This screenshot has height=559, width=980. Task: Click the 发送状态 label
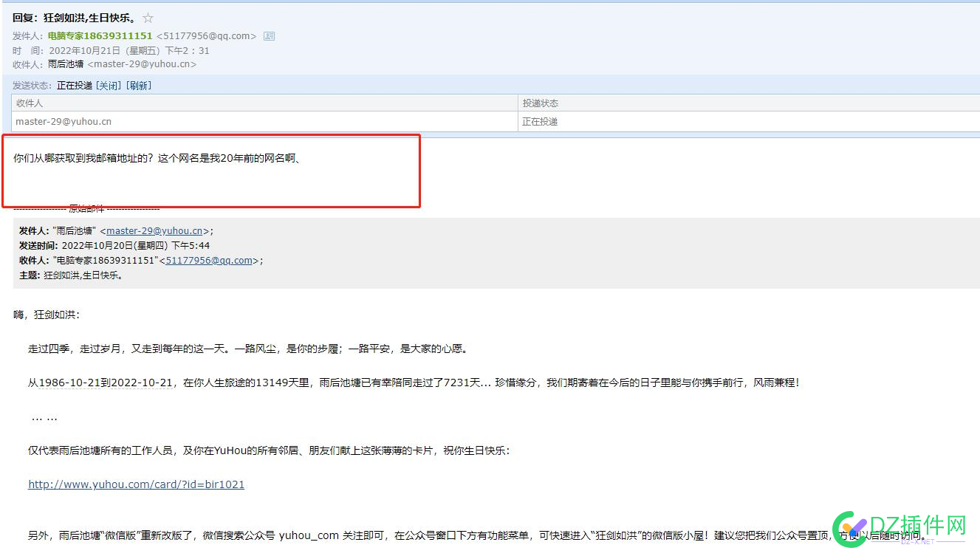coord(33,86)
